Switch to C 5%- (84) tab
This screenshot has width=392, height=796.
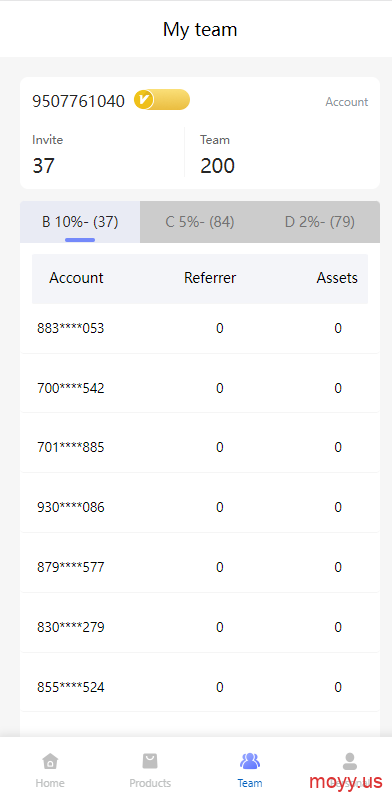coord(200,222)
